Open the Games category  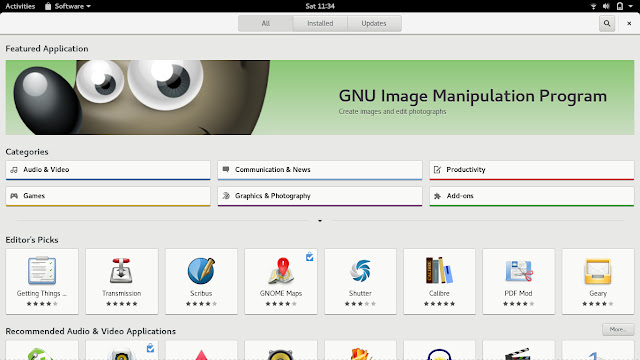pos(108,196)
